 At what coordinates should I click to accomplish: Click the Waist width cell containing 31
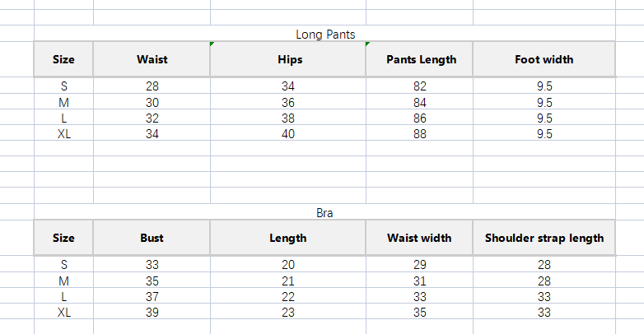point(420,281)
